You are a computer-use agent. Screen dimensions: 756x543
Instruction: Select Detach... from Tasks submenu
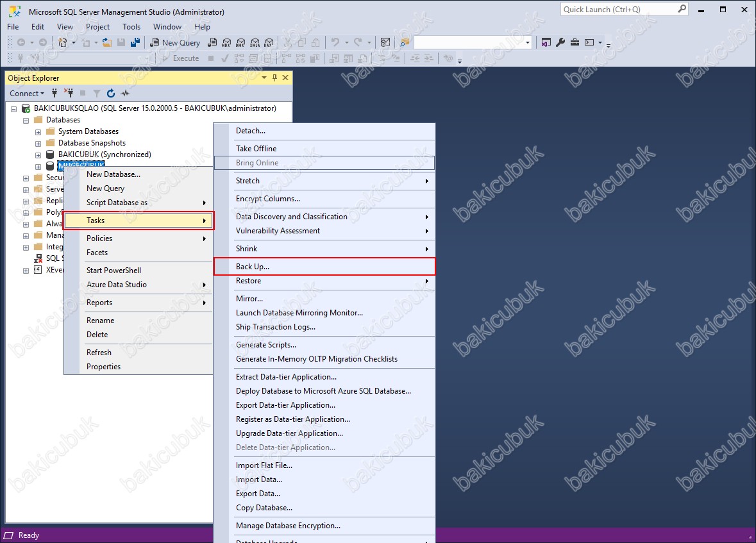324,131
